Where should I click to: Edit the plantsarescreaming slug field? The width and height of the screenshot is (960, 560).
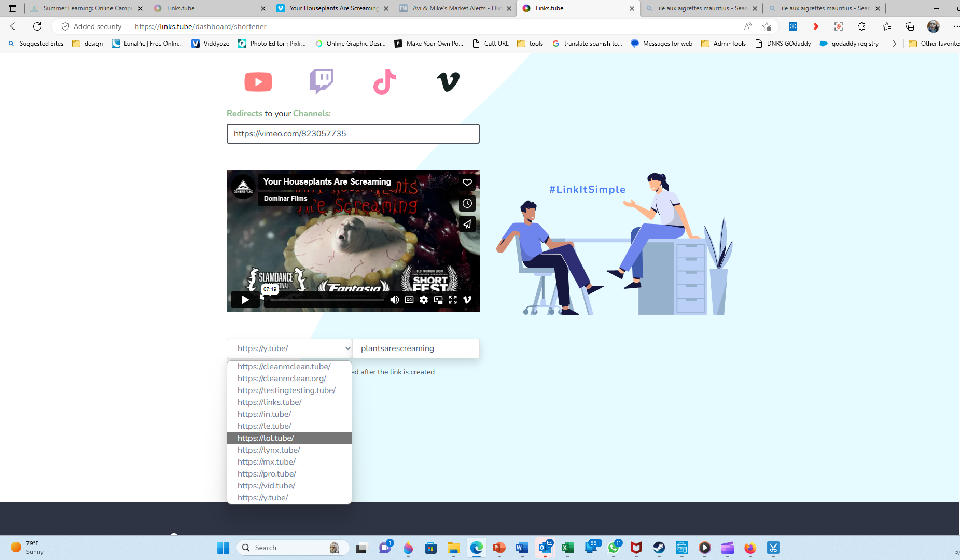pyautogui.click(x=416, y=348)
